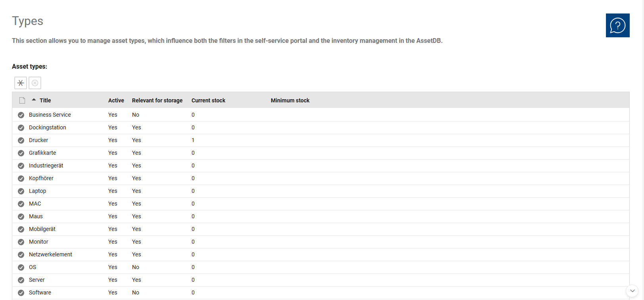Viewport: 644px width, 300px height.
Task: Click Business Service's storage value No
Action: pos(136,115)
